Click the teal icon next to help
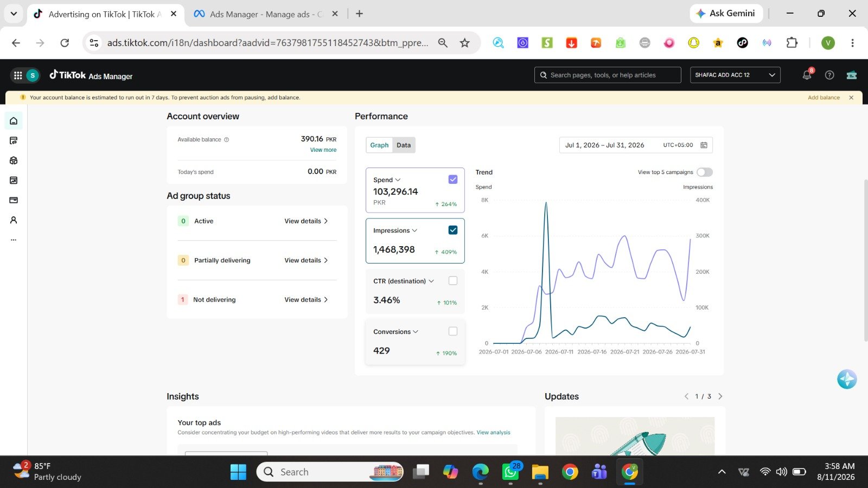This screenshot has height=488, width=868. coord(852,75)
